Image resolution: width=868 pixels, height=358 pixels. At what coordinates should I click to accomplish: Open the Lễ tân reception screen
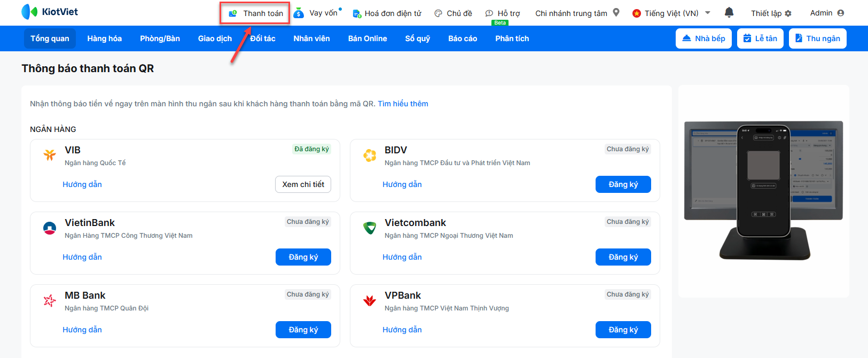point(760,38)
